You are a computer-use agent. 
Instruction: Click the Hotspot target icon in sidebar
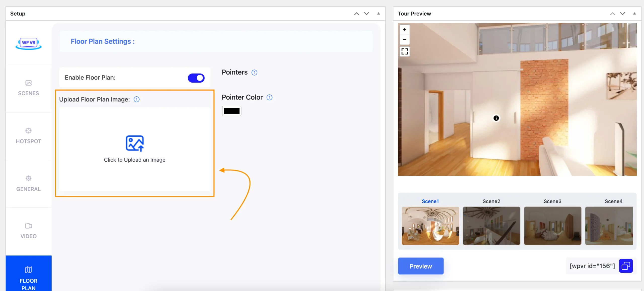pos(28,130)
